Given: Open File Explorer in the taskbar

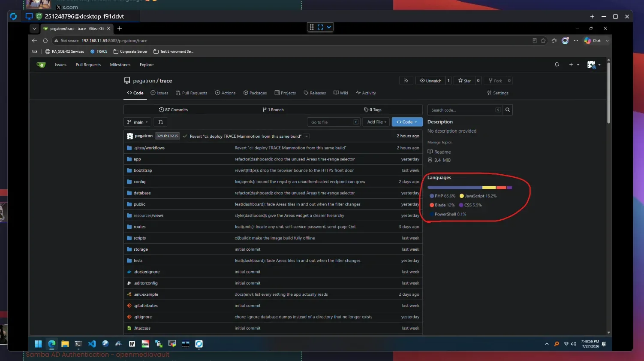Looking at the screenshot, I should point(65,344).
